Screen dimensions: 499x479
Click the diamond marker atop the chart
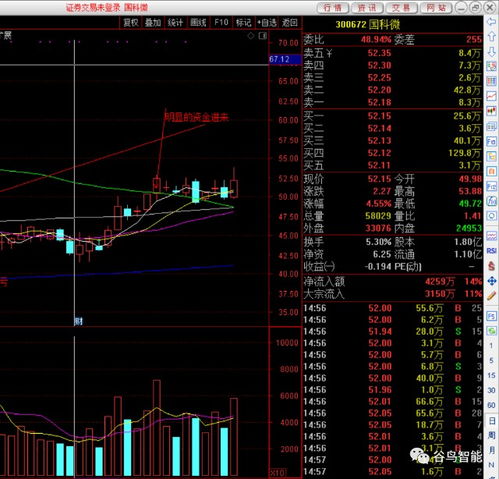tap(251, 36)
